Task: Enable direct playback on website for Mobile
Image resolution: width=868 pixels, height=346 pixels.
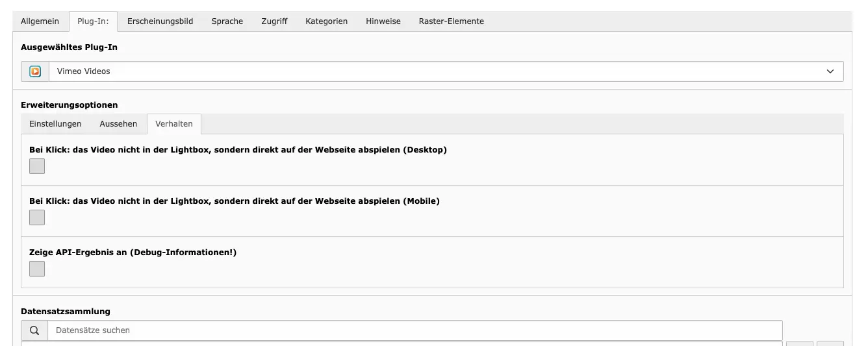Action: (37, 217)
